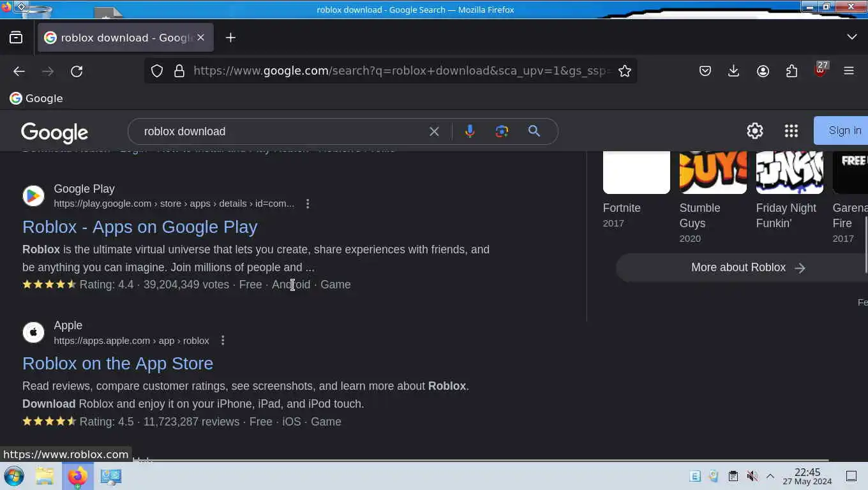This screenshot has width=868, height=490.
Task: Open Firefox View tab list icon
Action: (x=16, y=38)
